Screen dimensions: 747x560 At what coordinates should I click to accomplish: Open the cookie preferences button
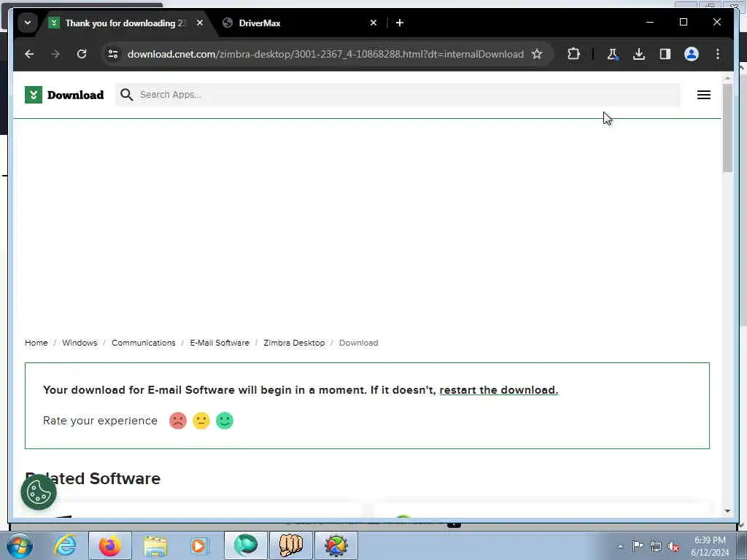(x=39, y=492)
